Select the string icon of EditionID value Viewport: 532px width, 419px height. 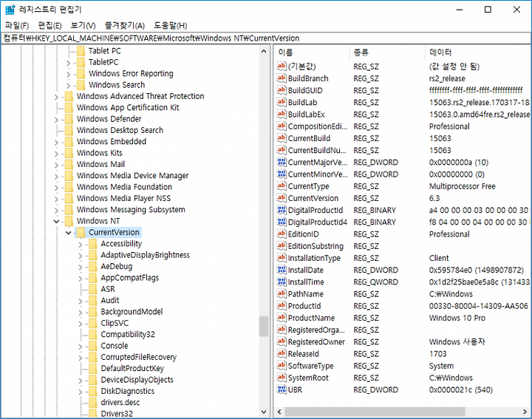coord(282,234)
